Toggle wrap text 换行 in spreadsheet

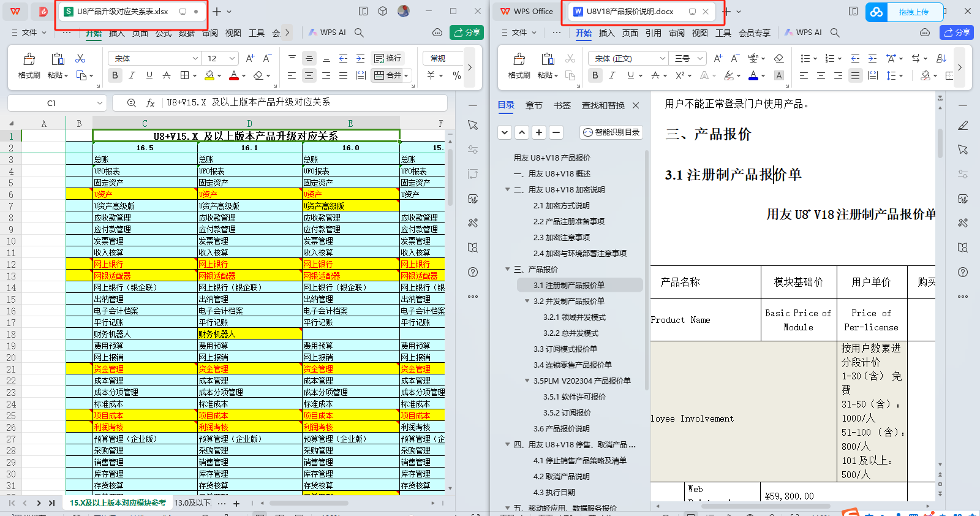(388, 58)
